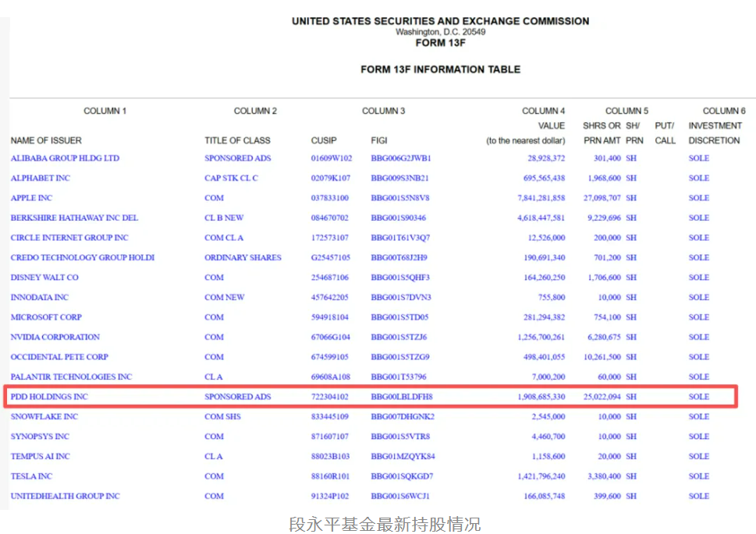This screenshot has height=534, width=756.
Task: Click FORM 13F INFORMATION TABLE heading
Action: pyautogui.click(x=440, y=69)
